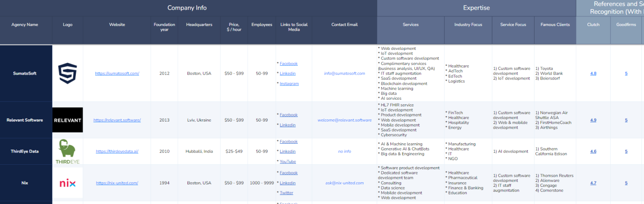
Task: Open the relevant.software website link
Action: coord(117,120)
